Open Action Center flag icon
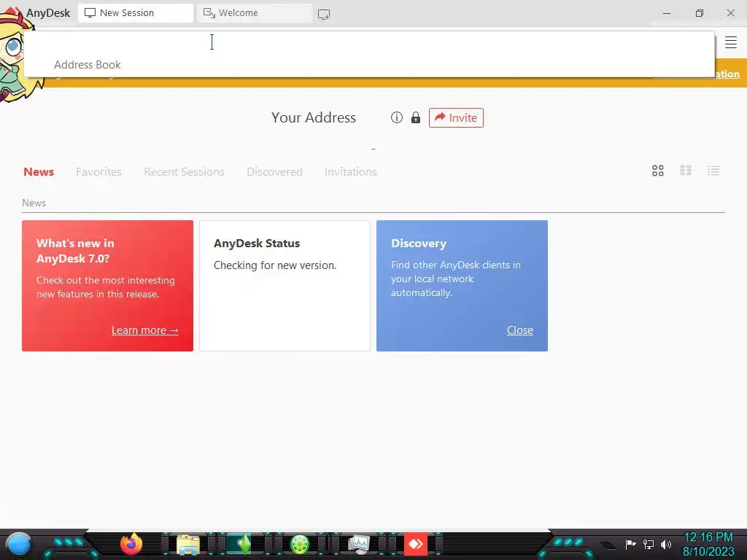The height and width of the screenshot is (560, 747). coord(630,544)
